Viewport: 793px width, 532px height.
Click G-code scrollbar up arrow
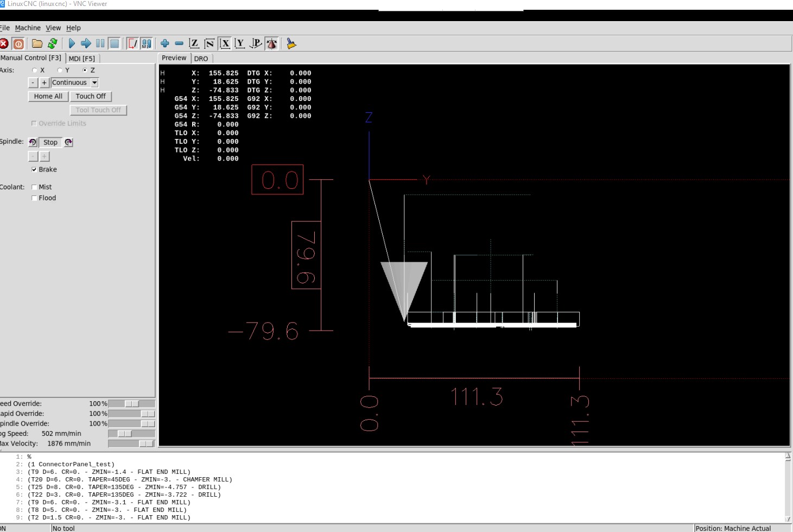coord(788,457)
